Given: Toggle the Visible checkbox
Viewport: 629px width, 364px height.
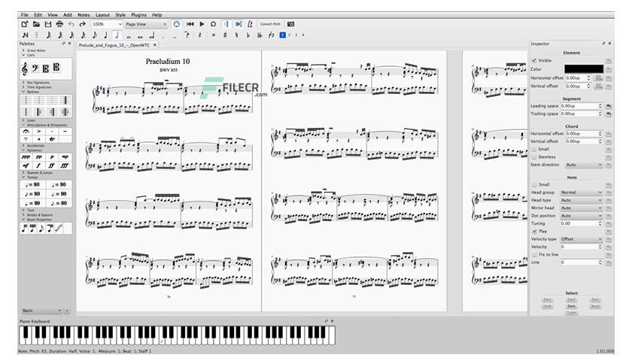Looking at the screenshot, I should pos(534,60).
